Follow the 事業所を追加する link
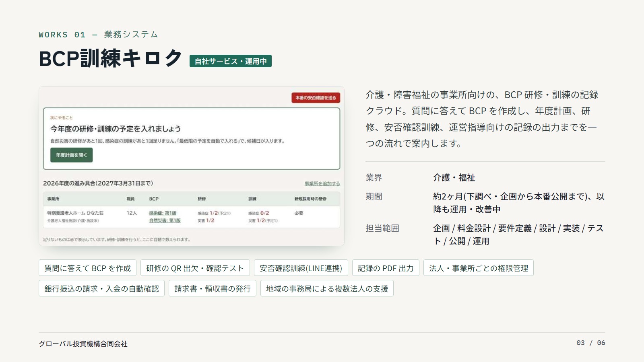Image resolution: width=644 pixels, height=362 pixels. pos(322,184)
